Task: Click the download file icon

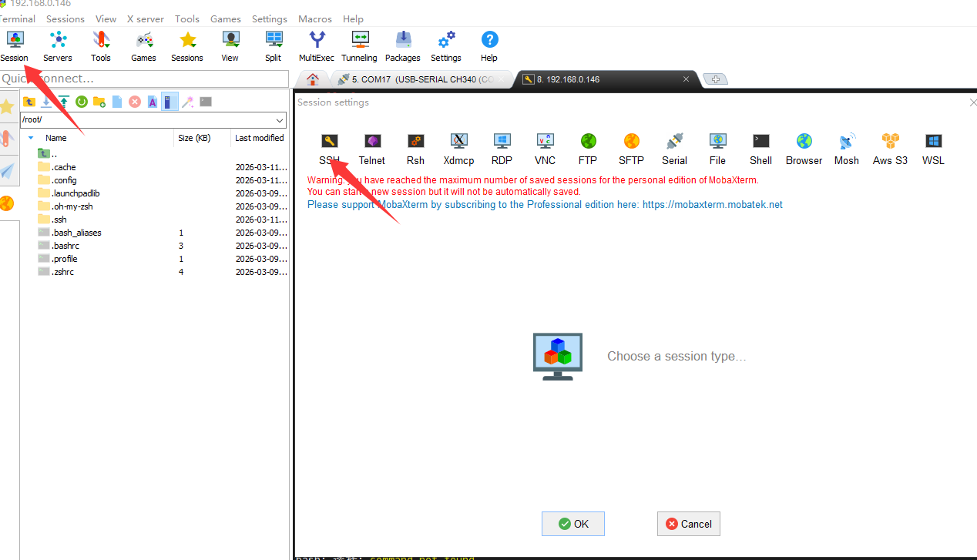Action: click(46, 102)
